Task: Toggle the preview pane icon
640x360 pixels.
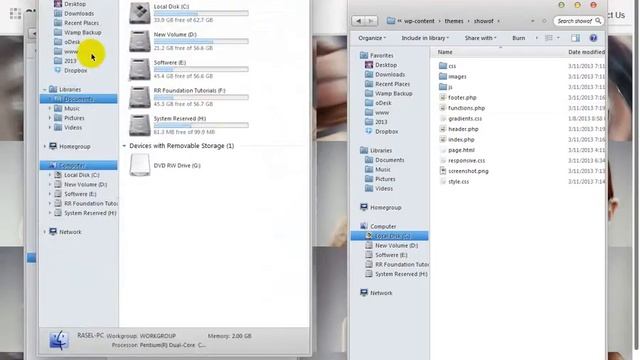Action: point(575,38)
